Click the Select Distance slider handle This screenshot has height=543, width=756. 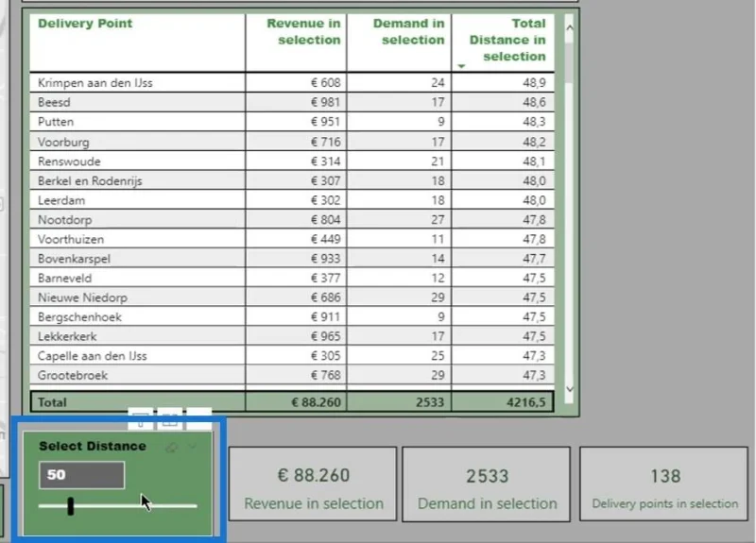pos(71,506)
